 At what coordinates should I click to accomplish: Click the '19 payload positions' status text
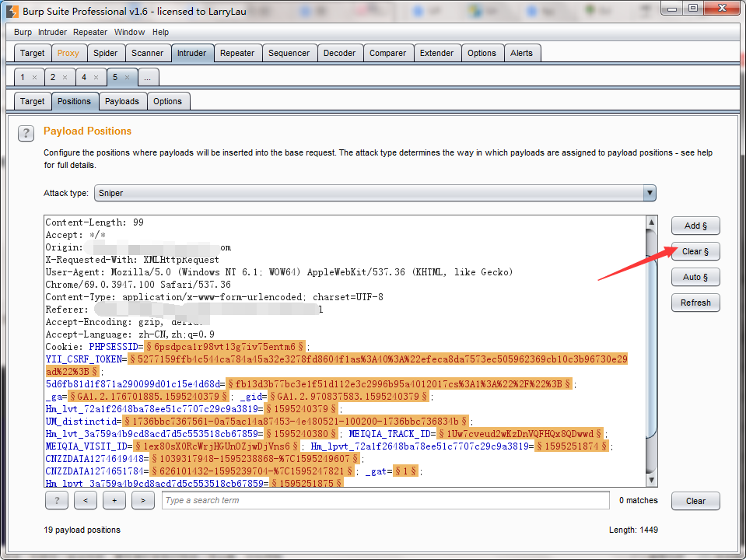pyautogui.click(x=82, y=530)
